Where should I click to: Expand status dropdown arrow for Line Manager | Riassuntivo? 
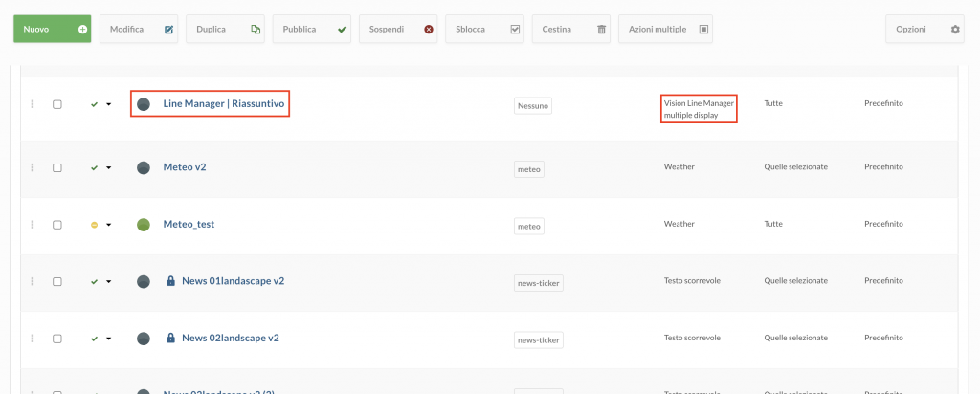(109, 105)
